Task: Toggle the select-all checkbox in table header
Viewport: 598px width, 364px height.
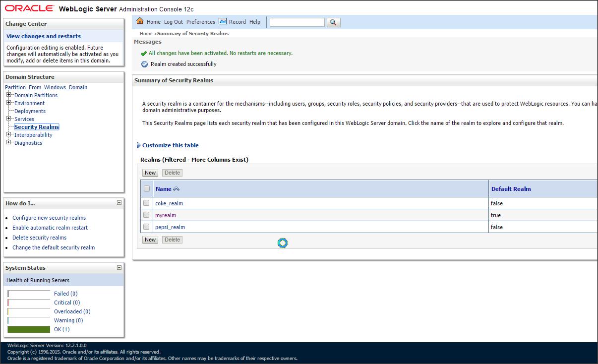Action: tap(147, 188)
